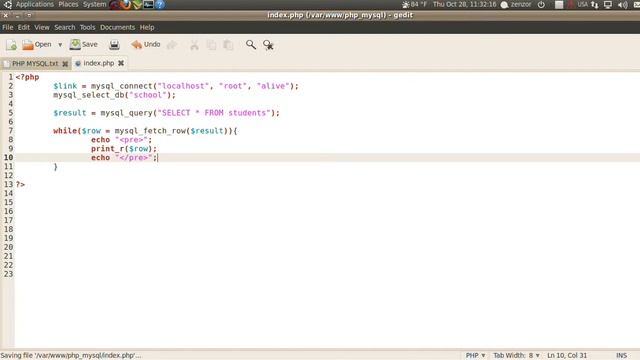The image size is (640, 360).
Task: Click the greyed Redo arrow icon
Action: (172, 45)
